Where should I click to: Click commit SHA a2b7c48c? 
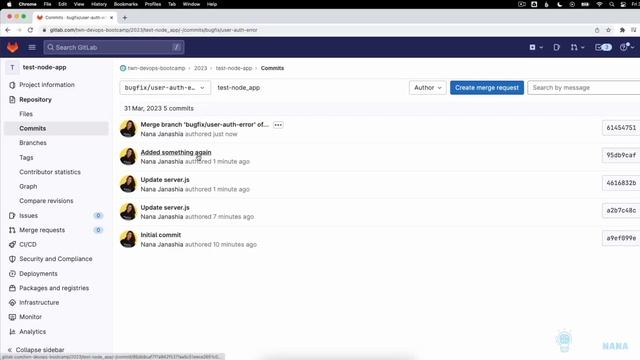tap(621, 211)
